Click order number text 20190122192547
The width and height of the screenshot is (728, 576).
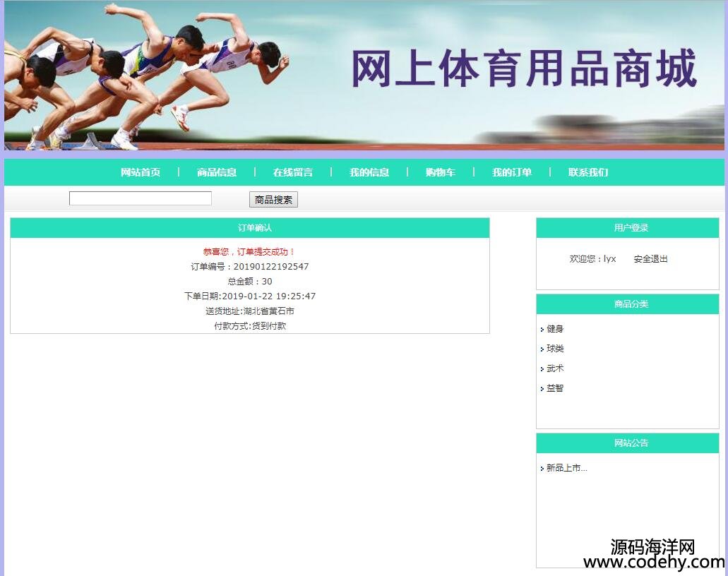271,266
